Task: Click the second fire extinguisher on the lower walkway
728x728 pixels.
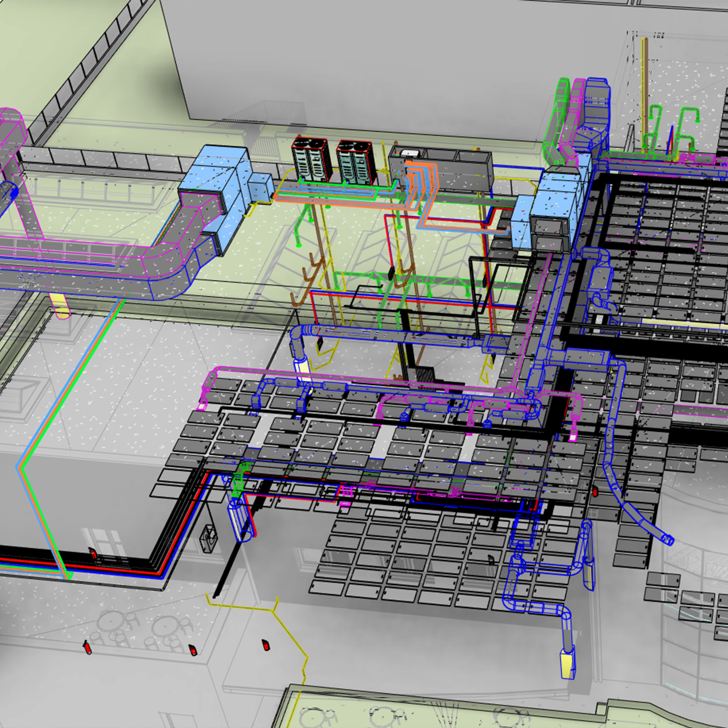Action: pyautogui.click(x=193, y=650)
